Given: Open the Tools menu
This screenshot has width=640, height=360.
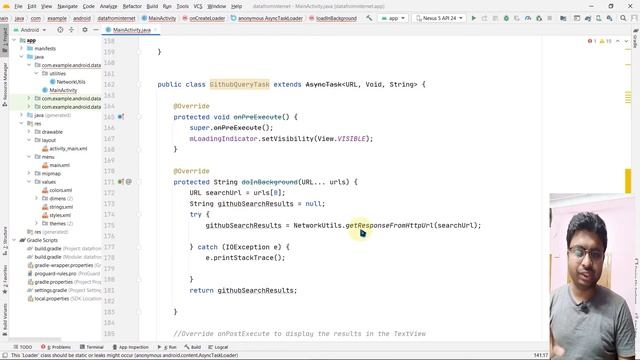Looking at the screenshot, I should 182,6.
